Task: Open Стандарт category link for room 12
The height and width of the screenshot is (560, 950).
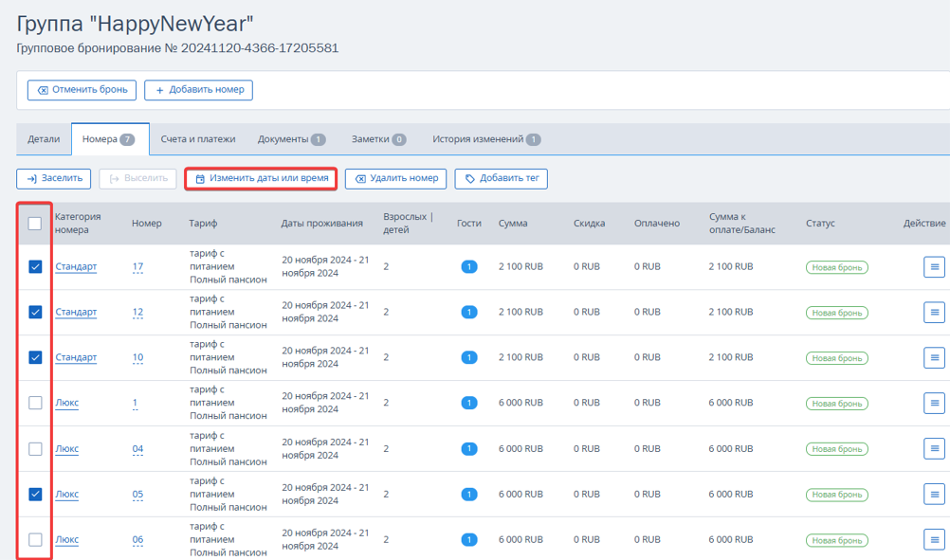Action: point(76,312)
